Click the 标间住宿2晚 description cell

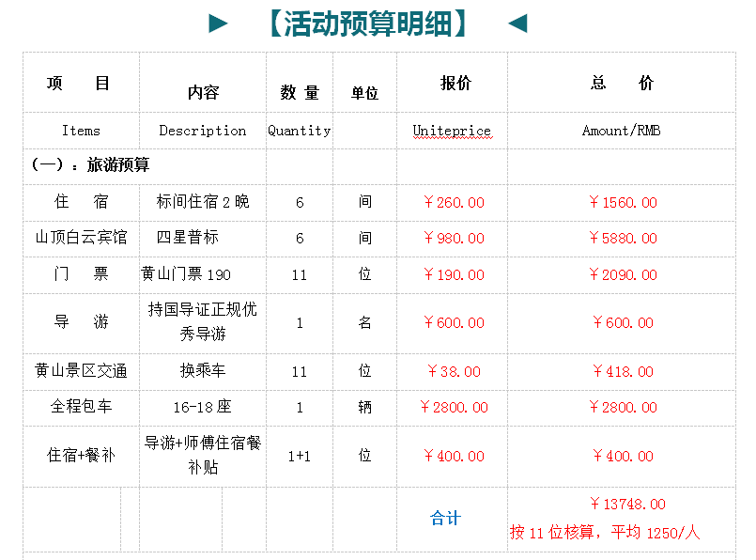203,202
